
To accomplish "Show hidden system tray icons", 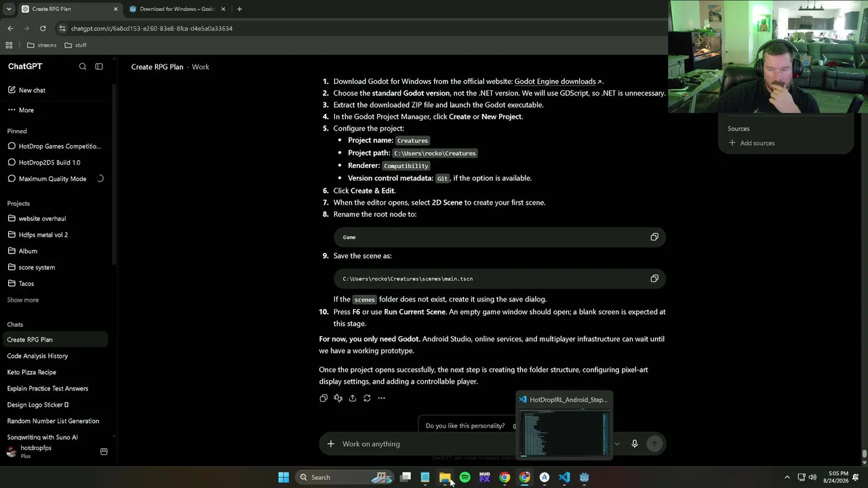I will [x=787, y=477].
